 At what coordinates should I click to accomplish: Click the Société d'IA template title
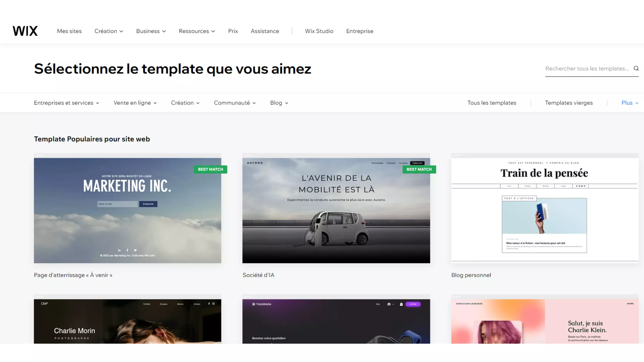(258, 275)
